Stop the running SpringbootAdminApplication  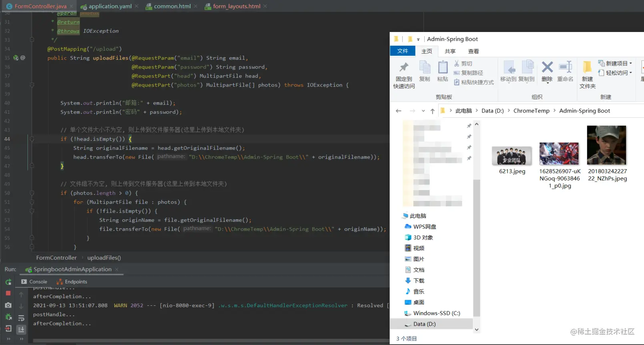(x=8, y=293)
